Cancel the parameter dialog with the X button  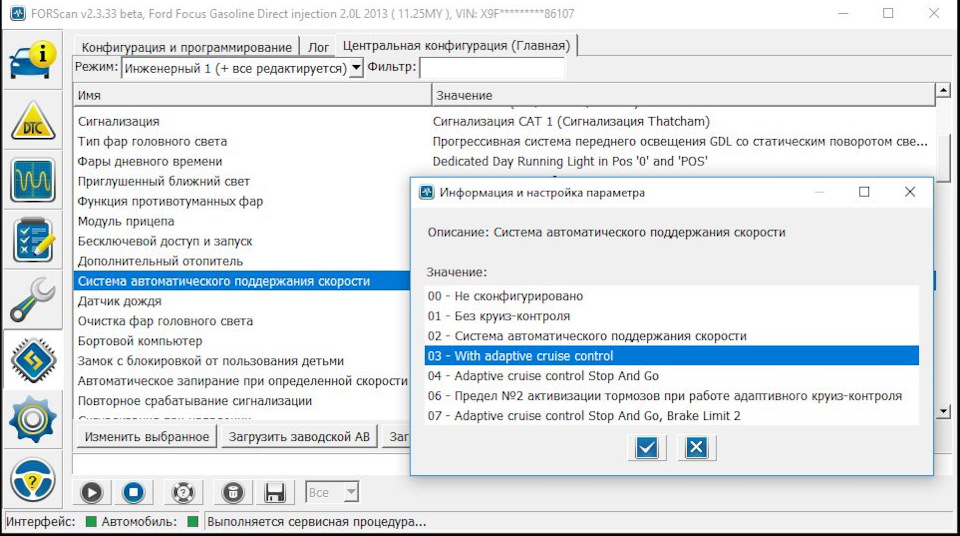(696, 448)
